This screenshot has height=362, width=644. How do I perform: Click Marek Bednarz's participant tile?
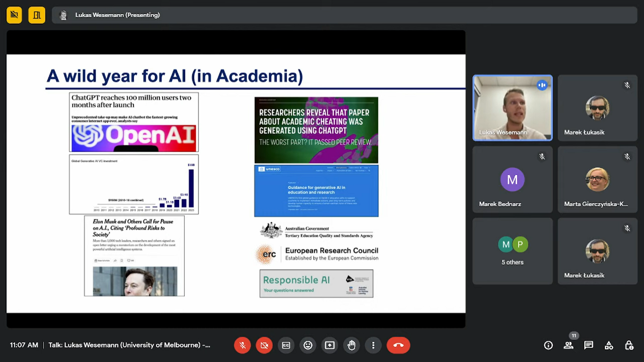click(512, 180)
